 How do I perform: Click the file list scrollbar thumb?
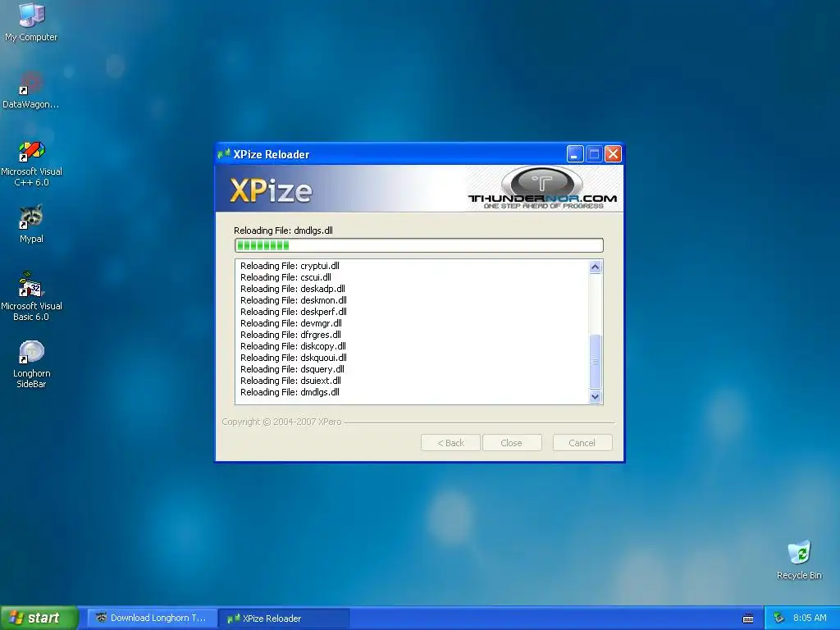596,362
